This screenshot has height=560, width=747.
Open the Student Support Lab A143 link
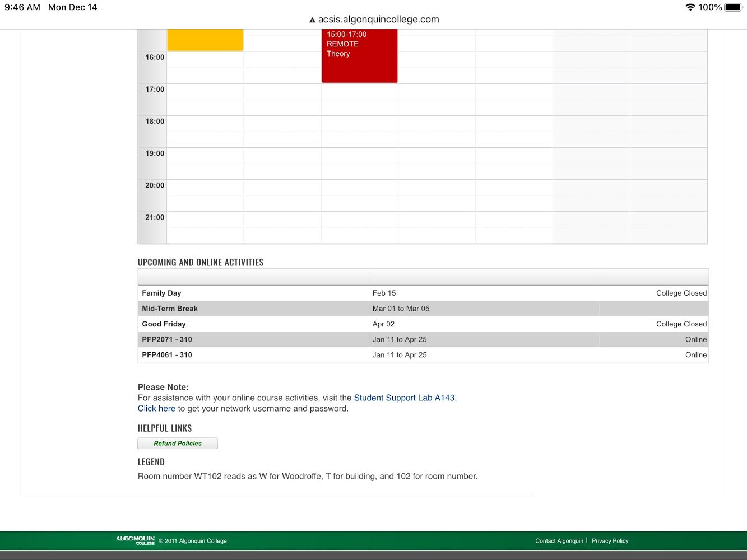tap(405, 398)
